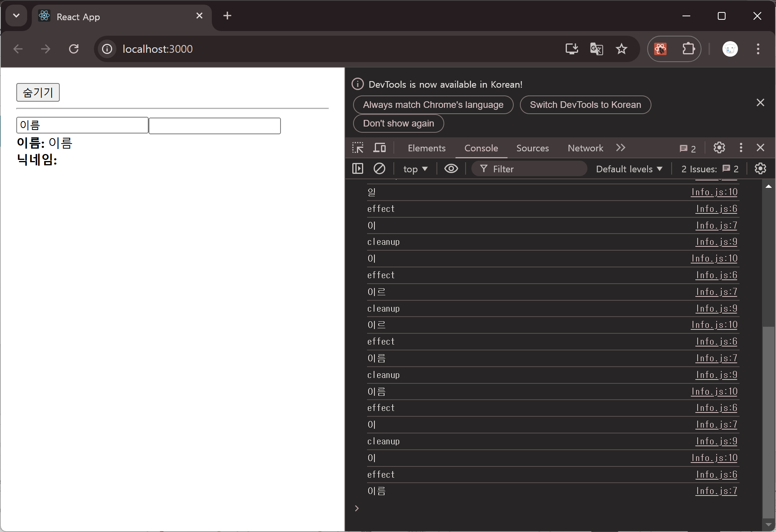
Task: Show more DevTools tabs chevron
Action: click(x=621, y=148)
